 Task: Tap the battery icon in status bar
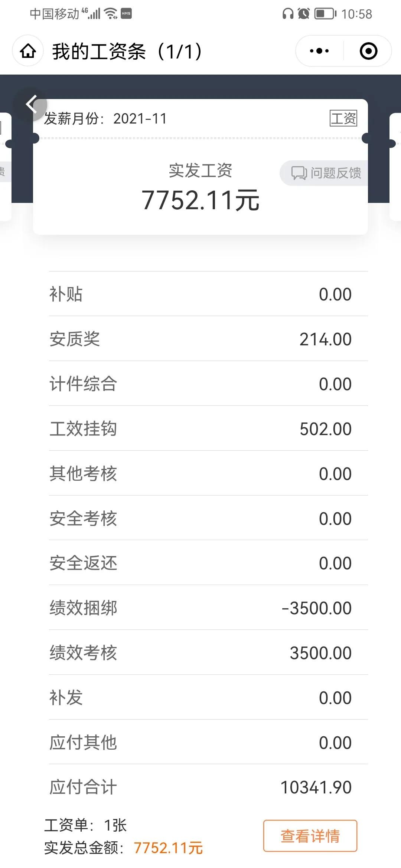325,14
